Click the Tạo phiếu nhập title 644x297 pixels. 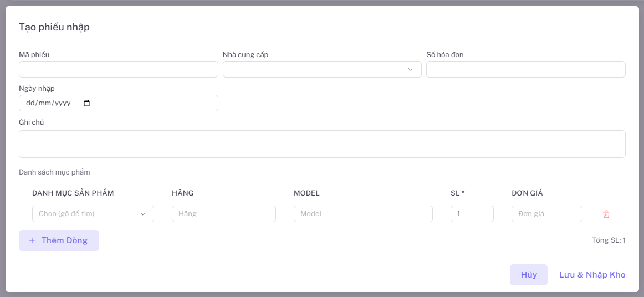54,28
